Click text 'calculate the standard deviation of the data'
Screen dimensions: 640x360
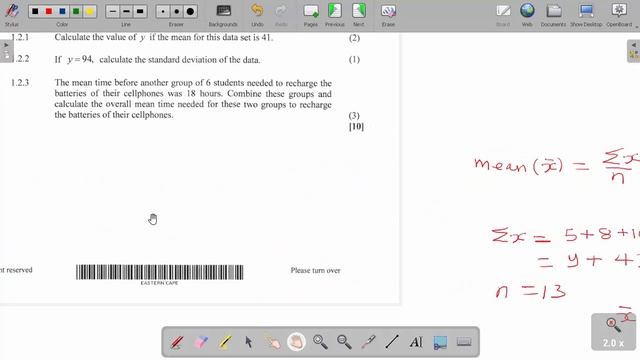(180, 60)
